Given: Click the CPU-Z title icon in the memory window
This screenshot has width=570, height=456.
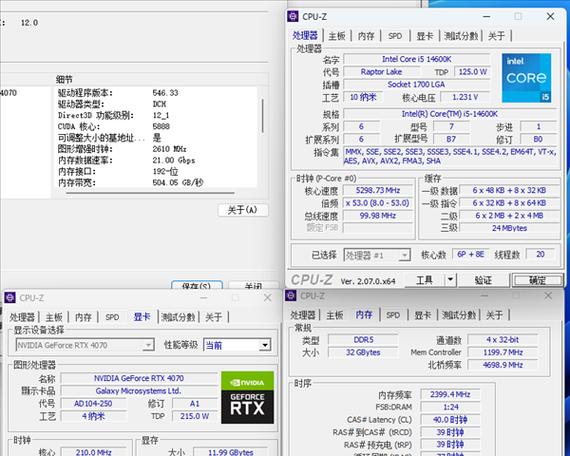Looking at the screenshot, I should point(291,296).
